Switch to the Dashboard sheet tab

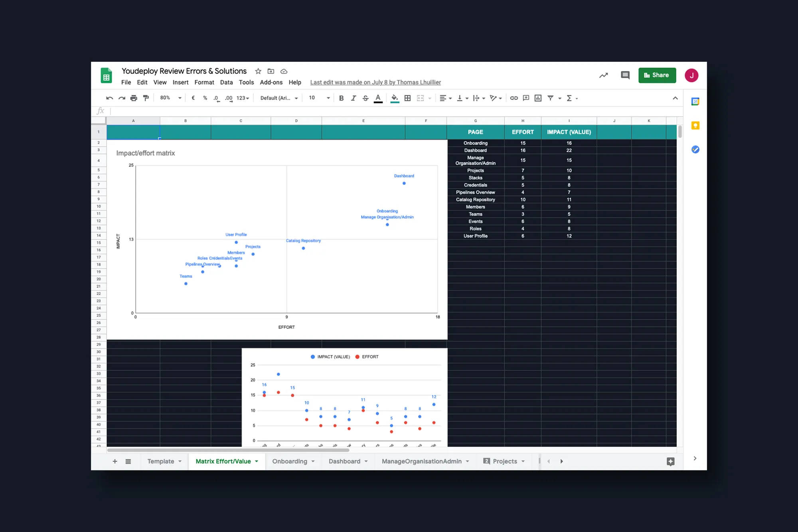click(x=344, y=461)
